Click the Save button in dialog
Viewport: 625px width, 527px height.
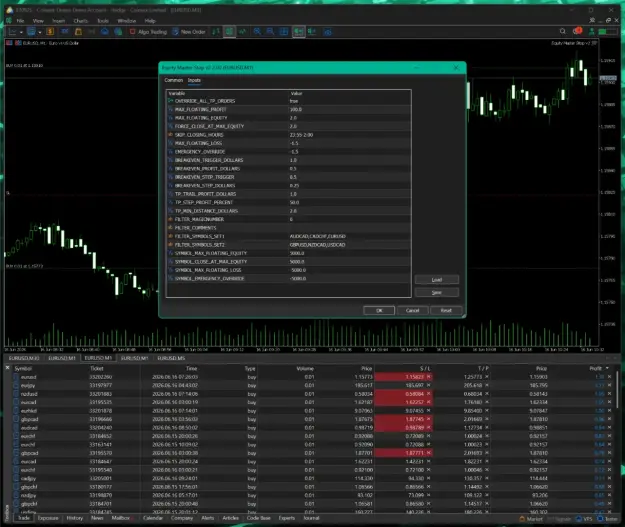click(436, 292)
